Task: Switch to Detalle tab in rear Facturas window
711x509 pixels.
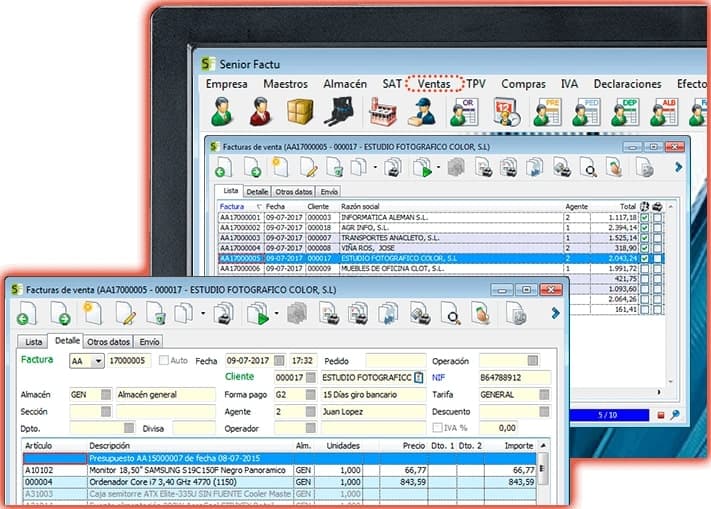Action: (x=257, y=192)
